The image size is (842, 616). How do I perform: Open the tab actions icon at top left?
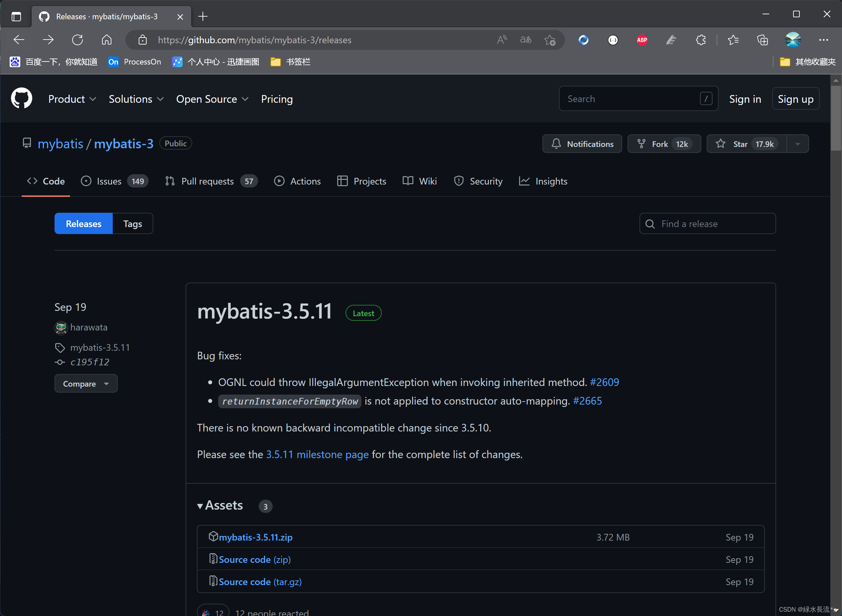click(16, 16)
